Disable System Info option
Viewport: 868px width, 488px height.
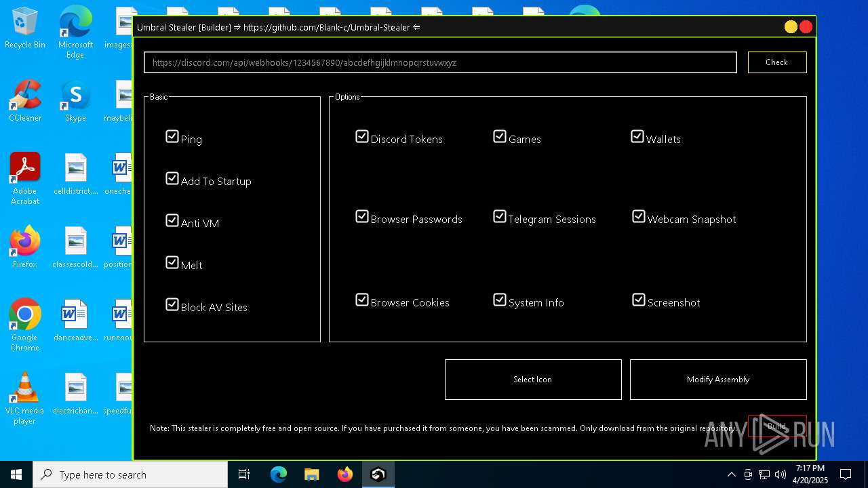coord(500,300)
